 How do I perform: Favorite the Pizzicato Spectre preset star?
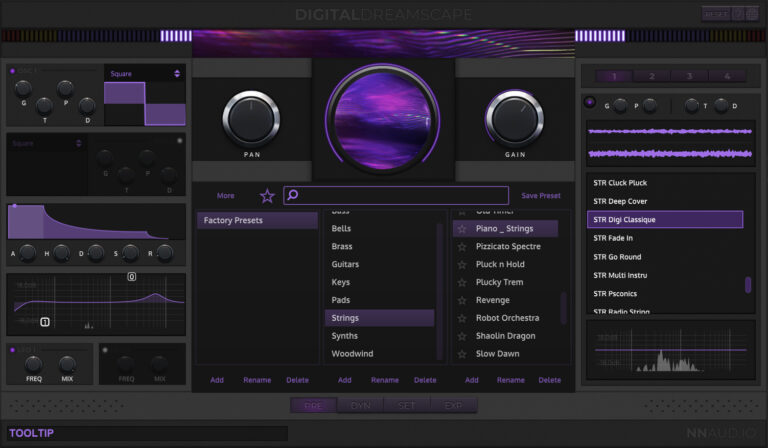pos(461,247)
